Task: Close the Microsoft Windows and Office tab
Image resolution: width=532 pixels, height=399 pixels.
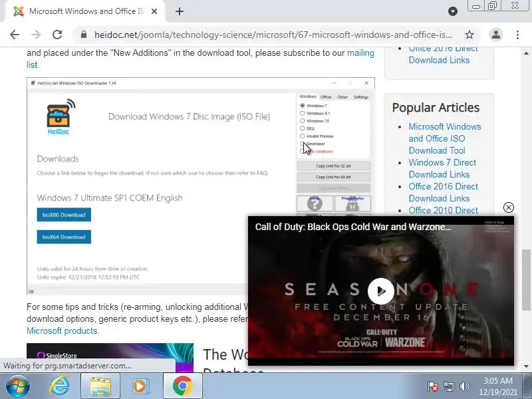Action: tap(154, 11)
